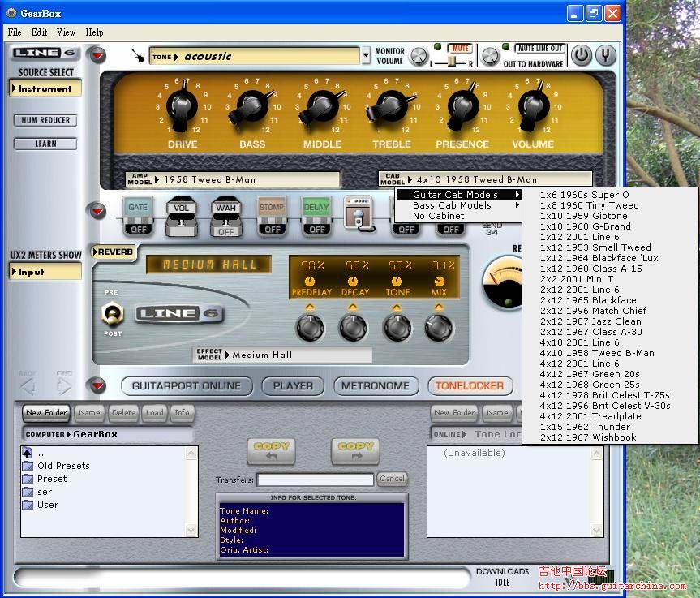Collapse the bottom panel red arrow button
This screenshot has width=700, height=598.
click(x=98, y=385)
